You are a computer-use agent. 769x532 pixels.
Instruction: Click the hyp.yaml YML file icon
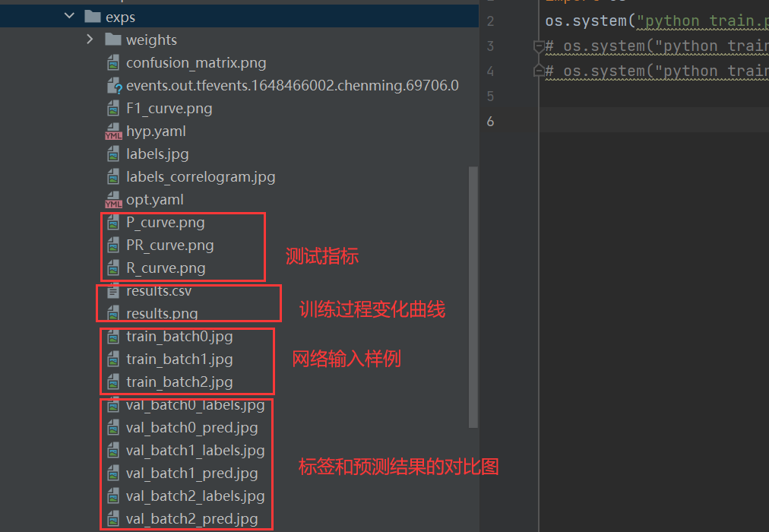(x=113, y=131)
